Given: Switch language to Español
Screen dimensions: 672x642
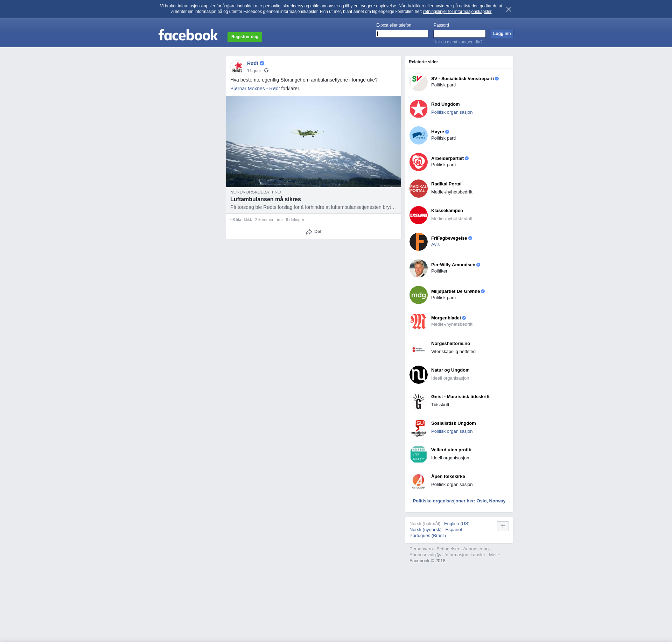Looking at the screenshot, I should coord(454,530).
